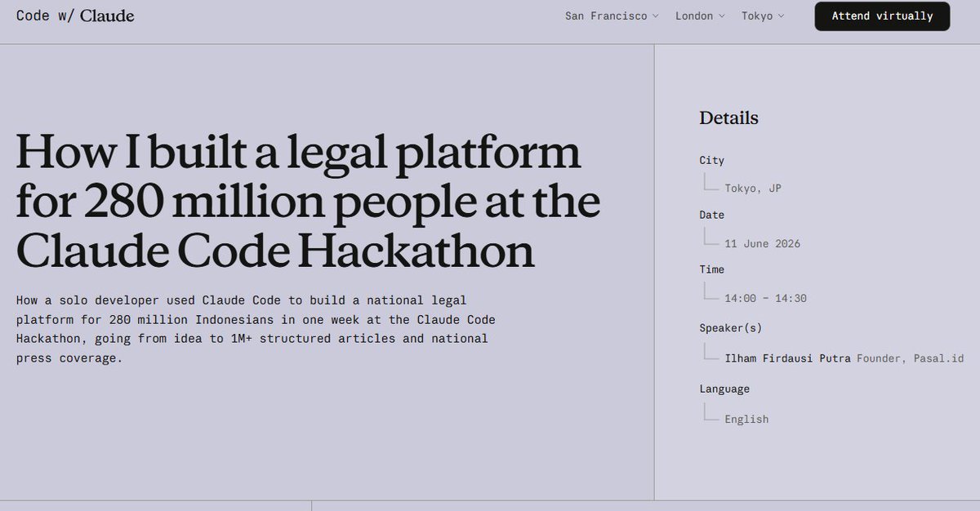Select the main talk headline text
Image resolution: width=980 pixels, height=511 pixels.
pos(308,202)
